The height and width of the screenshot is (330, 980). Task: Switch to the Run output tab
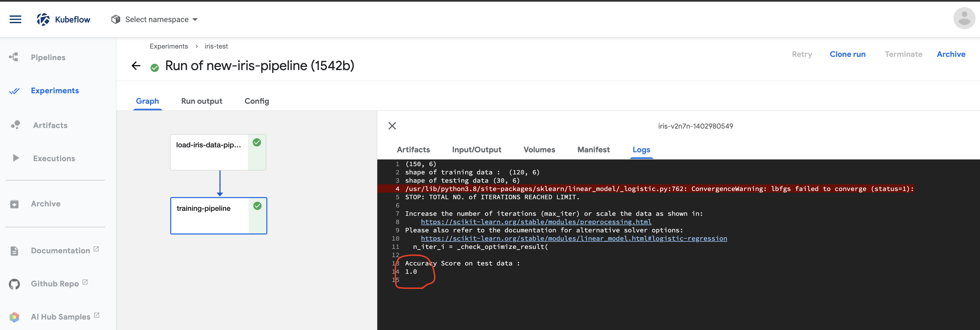pyautogui.click(x=201, y=101)
